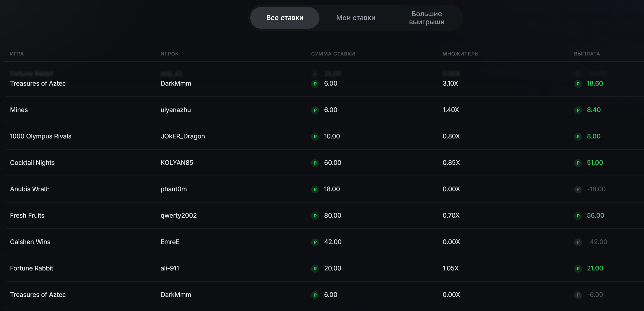Open the Cocktail Nights game
644x311 pixels.
(x=32, y=163)
